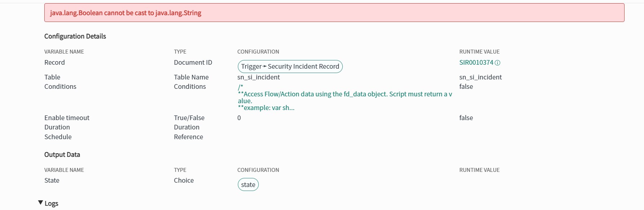Click the state output data pill
The height and width of the screenshot is (210, 644).
coord(248,185)
